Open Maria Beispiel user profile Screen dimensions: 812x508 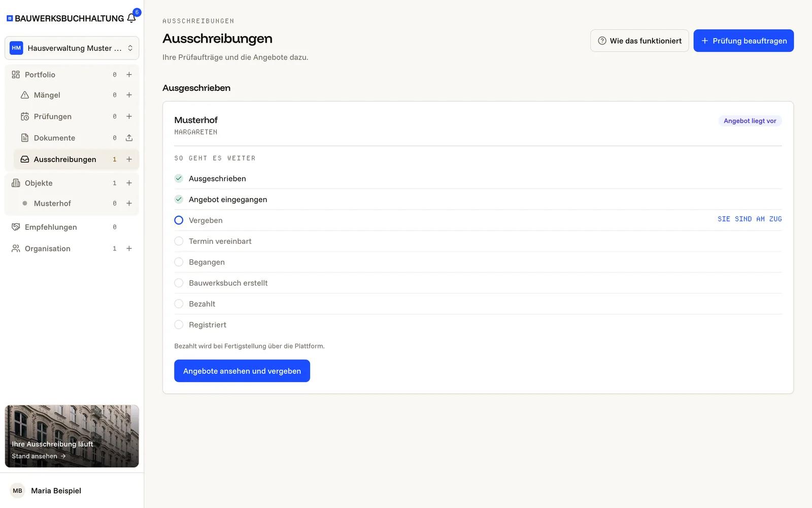coord(56,491)
